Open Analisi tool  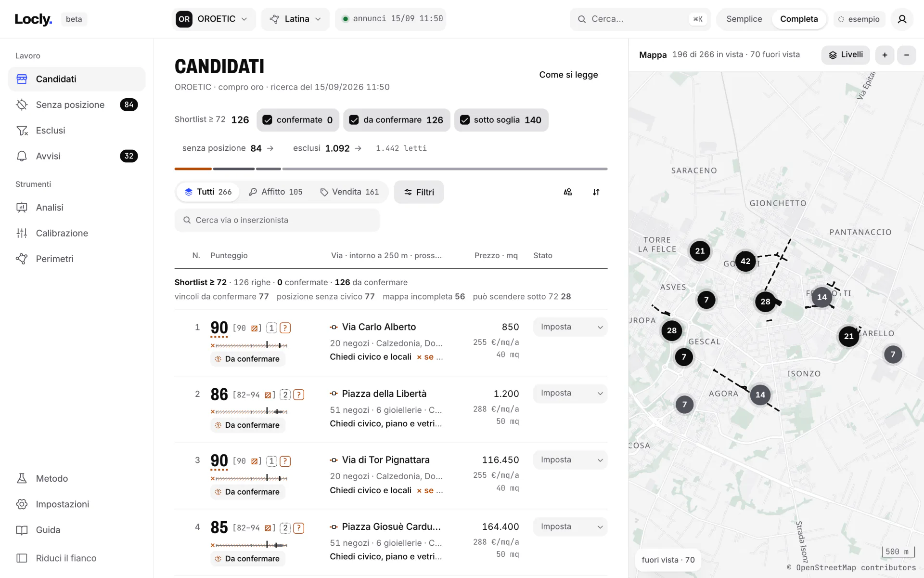(x=77, y=208)
